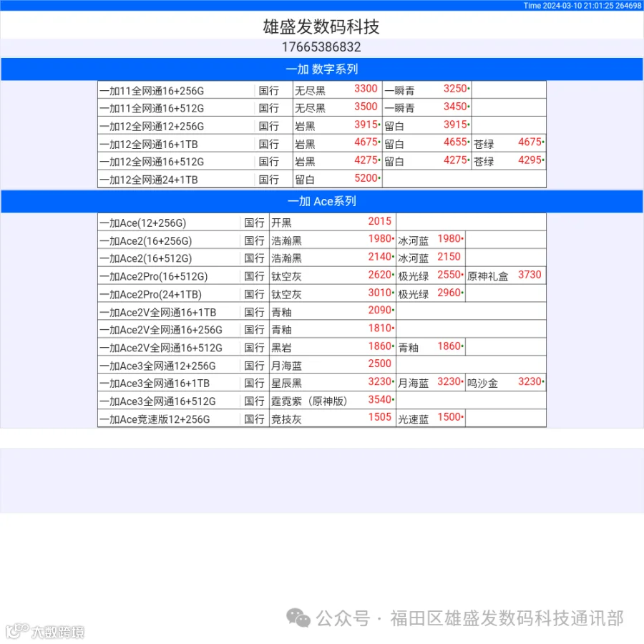This screenshot has height=644, width=644.
Task: Click 光速蓝 price 1500
Action: (x=449, y=417)
